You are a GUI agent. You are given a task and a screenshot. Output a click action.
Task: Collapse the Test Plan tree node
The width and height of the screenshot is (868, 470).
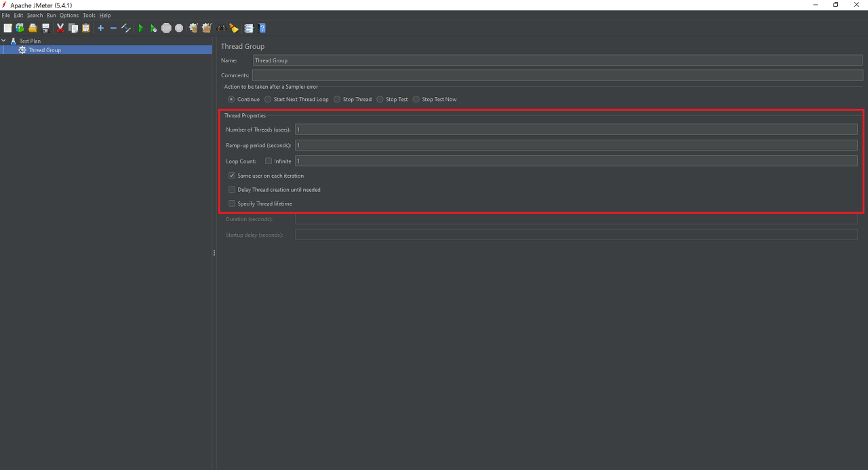point(4,41)
